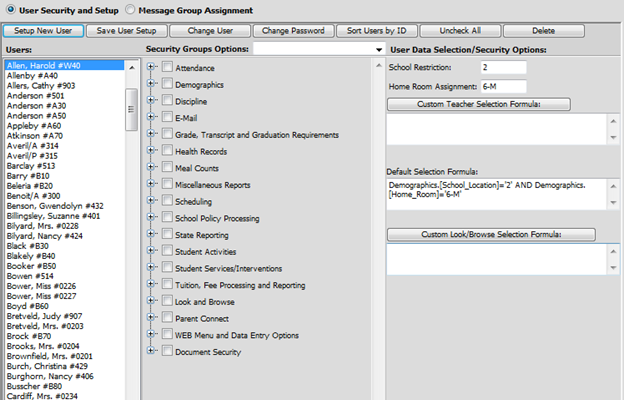Expand WEB Menu and Data Entry Options node
The width and height of the screenshot is (625, 401).
(x=151, y=334)
